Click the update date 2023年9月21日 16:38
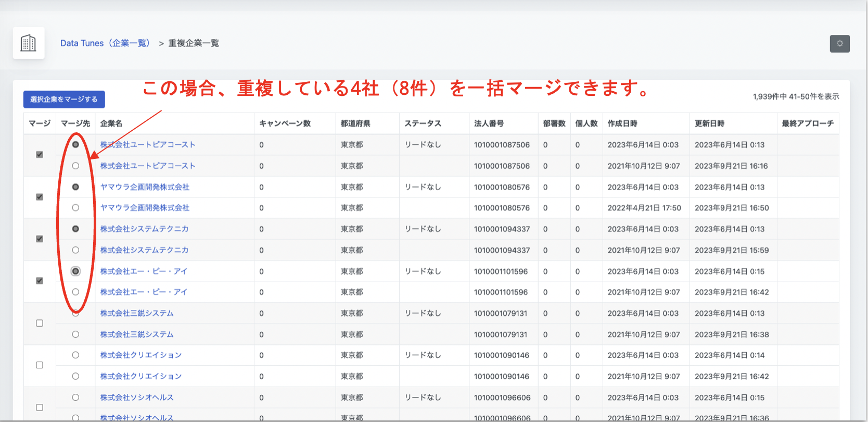Screen dimensions: 868x422 tap(732, 334)
